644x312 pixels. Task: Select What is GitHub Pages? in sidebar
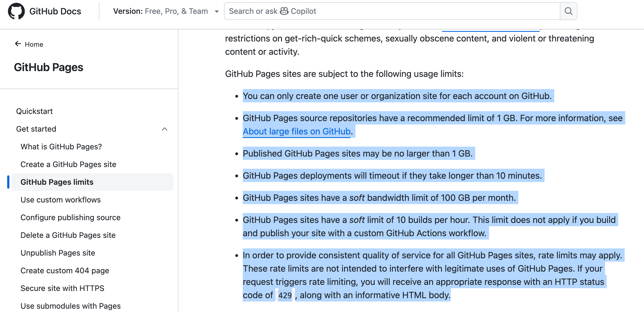click(x=61, y=147)
